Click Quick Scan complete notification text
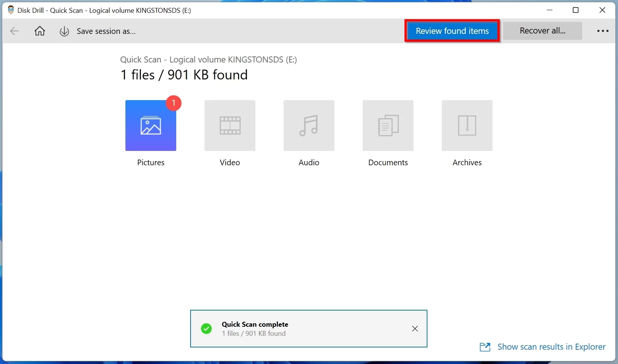Viewport: 618px width, 364px height. click(255, 324)
